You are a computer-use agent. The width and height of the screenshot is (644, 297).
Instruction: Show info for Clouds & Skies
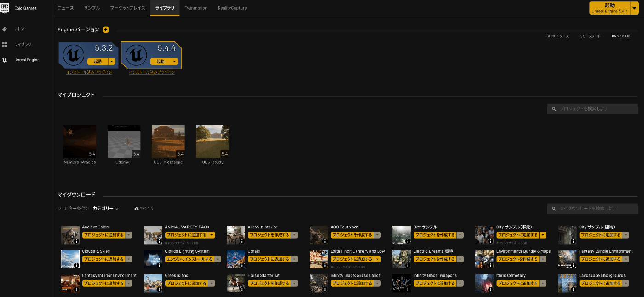coord(76,265)
